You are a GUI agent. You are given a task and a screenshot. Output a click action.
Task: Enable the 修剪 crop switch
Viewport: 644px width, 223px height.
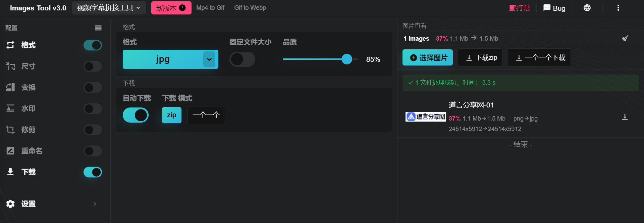pos(93,130)
